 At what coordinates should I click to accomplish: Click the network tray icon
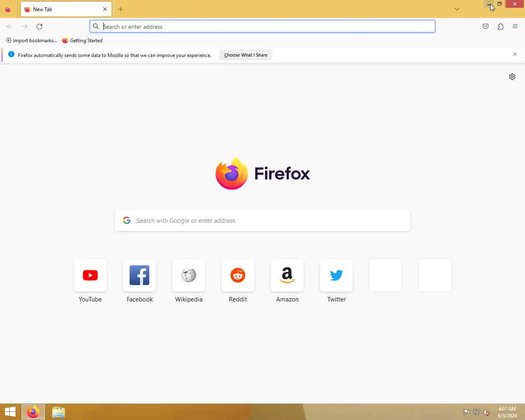click(477, 412)
